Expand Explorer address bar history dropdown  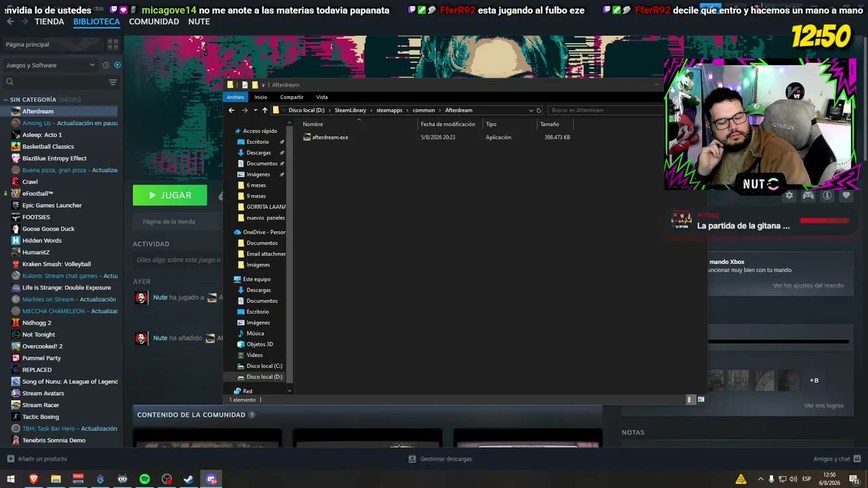pyautogui.click(x=530, y=110)
